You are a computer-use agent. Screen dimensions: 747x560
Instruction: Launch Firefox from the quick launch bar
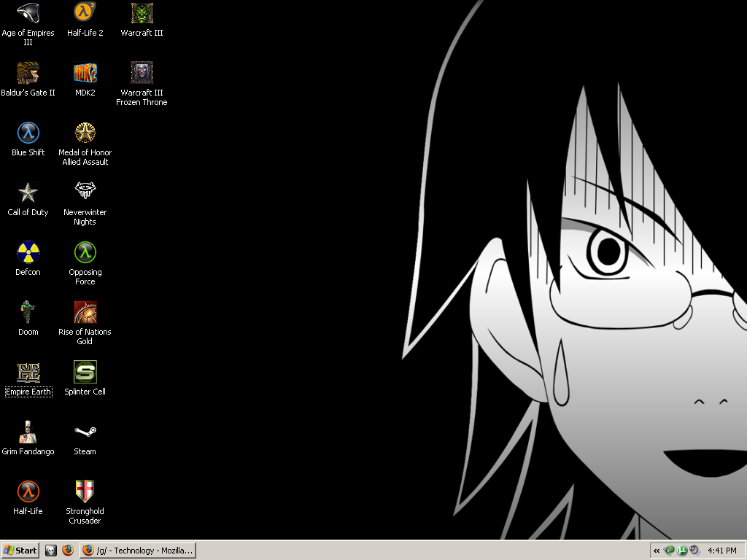[68, 551]
